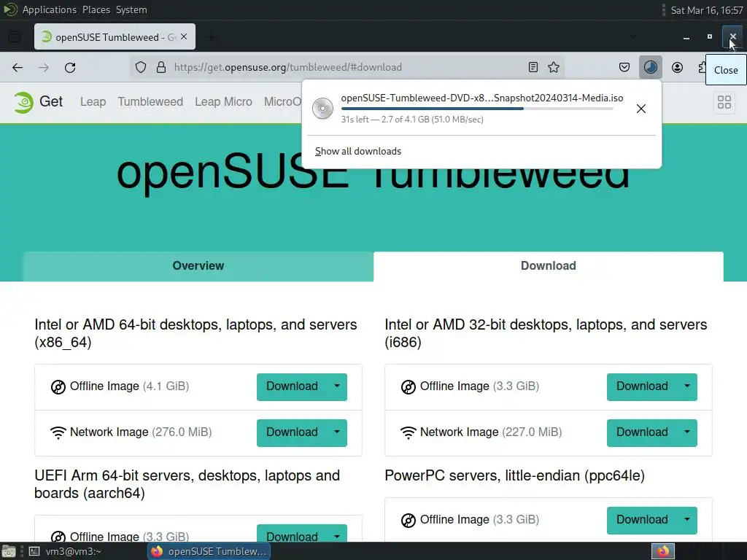Expand x86_64 Offline Image download dropdown arrow
747x560 pixels.
(x=337, y=386)
